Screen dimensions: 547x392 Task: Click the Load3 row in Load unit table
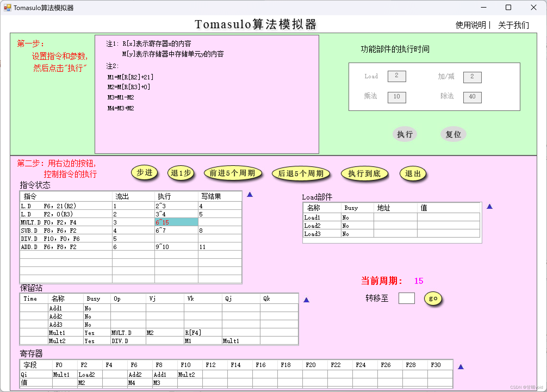pos(391,234)
